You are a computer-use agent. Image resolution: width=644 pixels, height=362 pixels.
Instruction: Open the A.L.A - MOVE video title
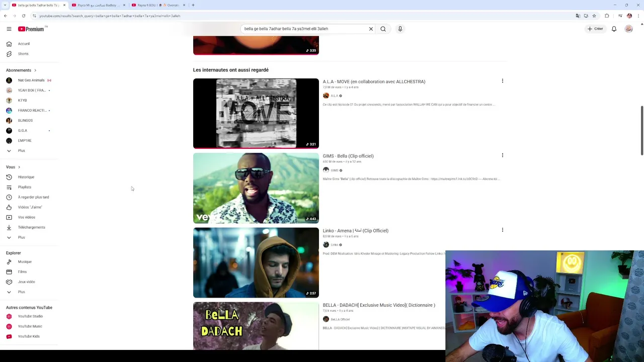(374, 81)
